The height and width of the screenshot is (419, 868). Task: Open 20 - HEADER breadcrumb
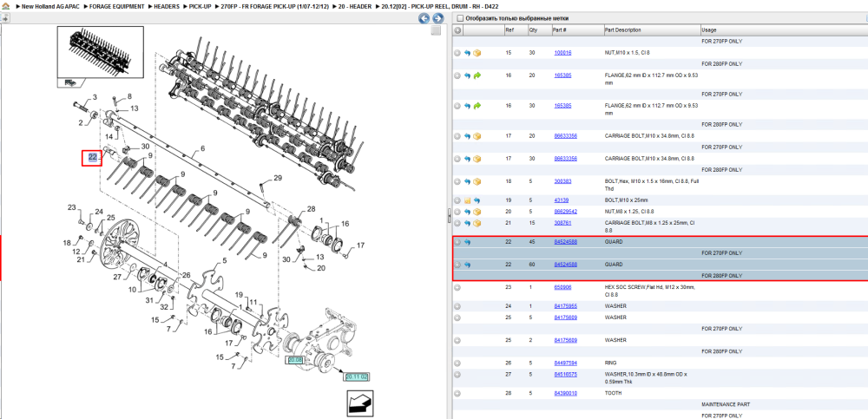pyautogui.click(x=354, y=6)
